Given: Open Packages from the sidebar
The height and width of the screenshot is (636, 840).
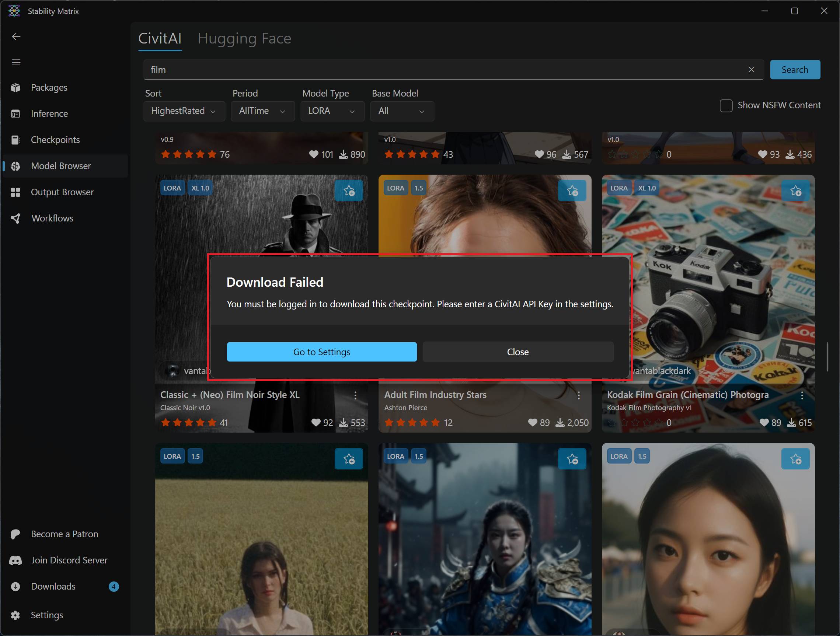Looking at the screenshot, I should click(x=49, y=87).
